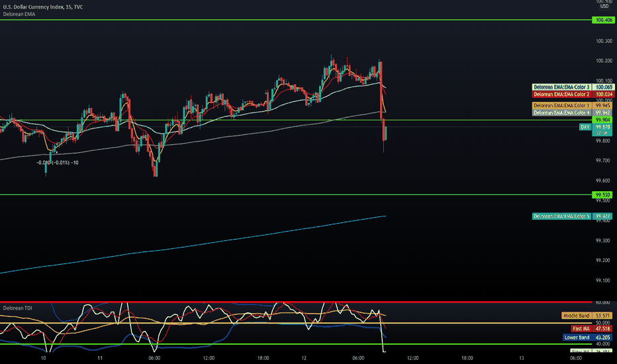Viewport: 617px width, 364px height.
Task: Click the date label 11 on time axis
Action: click(100, 358)
